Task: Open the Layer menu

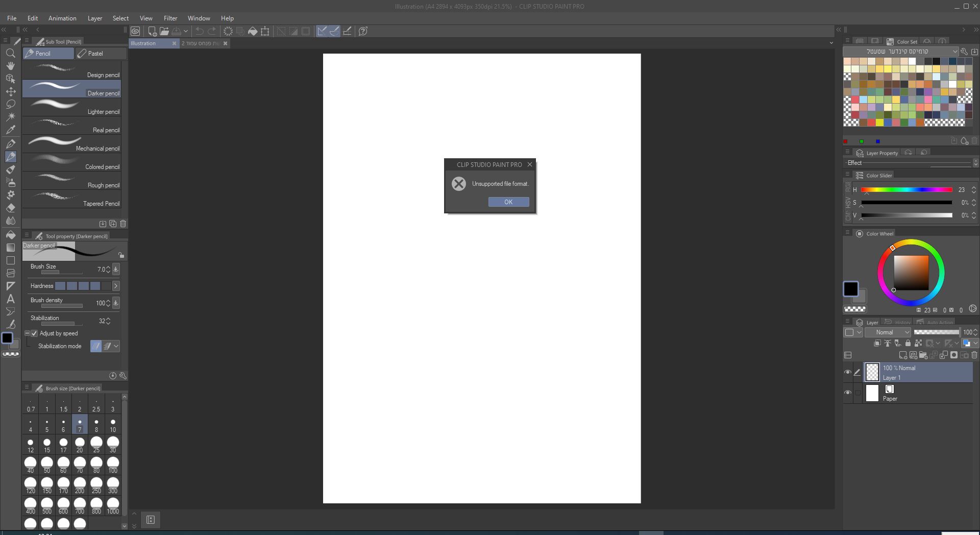Action: click(95, 18)
